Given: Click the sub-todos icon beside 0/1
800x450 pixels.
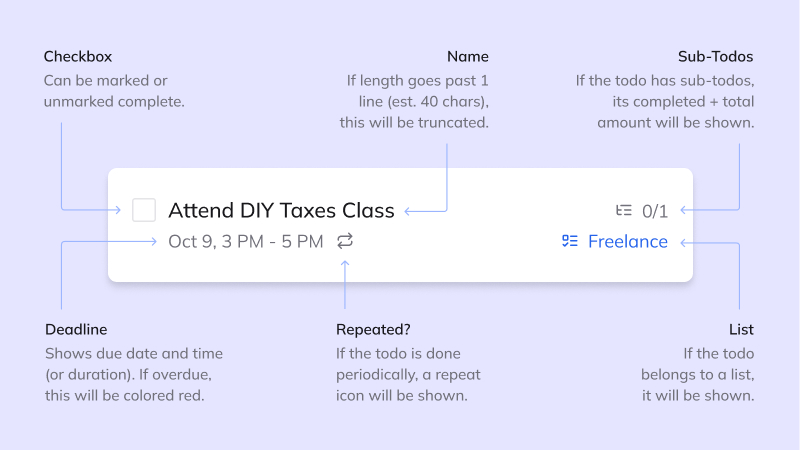Looking at the screenshot, I should coord(624,210).
